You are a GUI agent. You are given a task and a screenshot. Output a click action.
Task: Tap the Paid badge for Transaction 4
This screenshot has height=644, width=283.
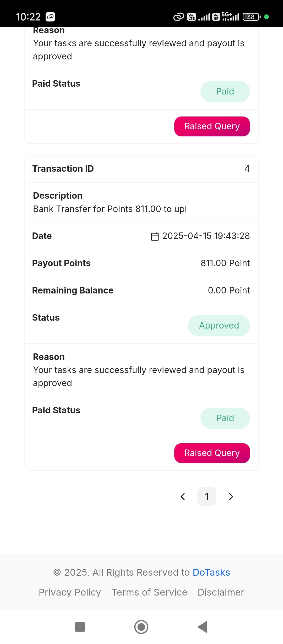[x=225, y=418]
